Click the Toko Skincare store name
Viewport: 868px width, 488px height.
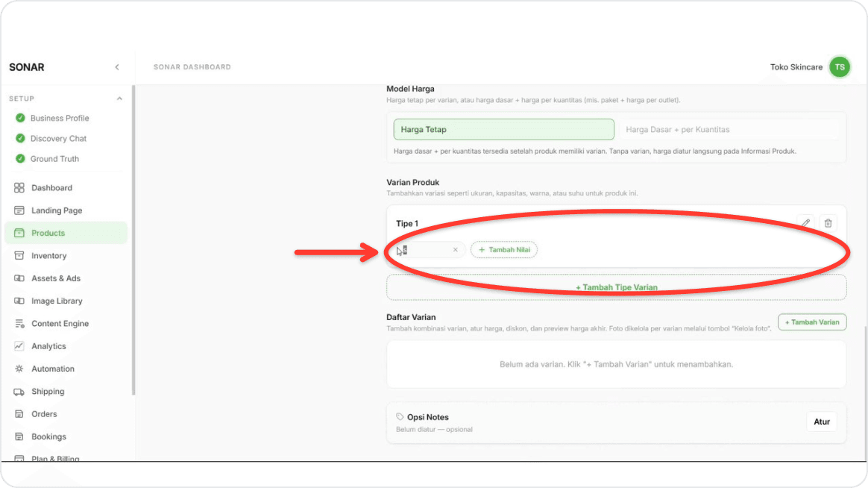tap(796, 67)
